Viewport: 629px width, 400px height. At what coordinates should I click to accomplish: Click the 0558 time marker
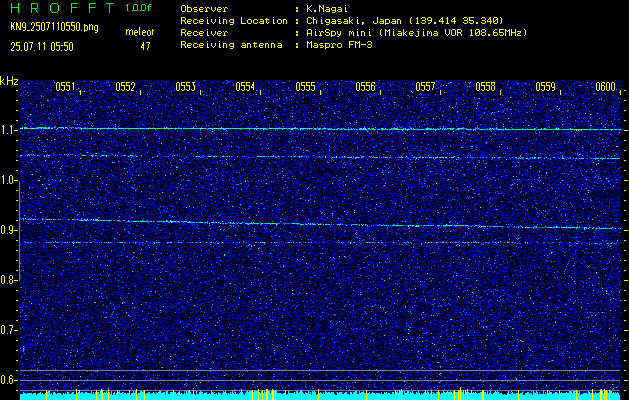485,87
